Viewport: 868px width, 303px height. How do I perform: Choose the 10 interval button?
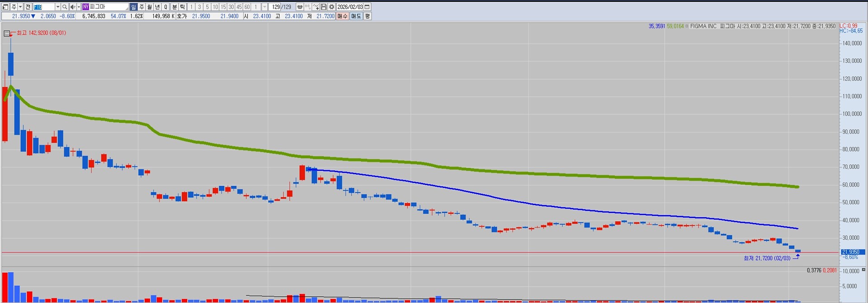click(x=215, y=7)
